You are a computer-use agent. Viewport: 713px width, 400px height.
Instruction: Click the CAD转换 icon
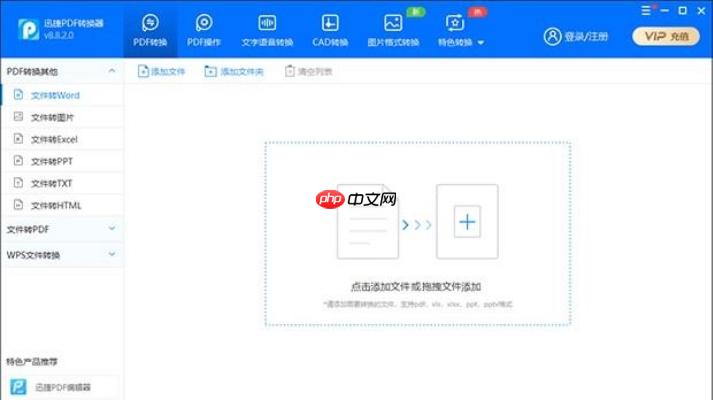[330, 23]
